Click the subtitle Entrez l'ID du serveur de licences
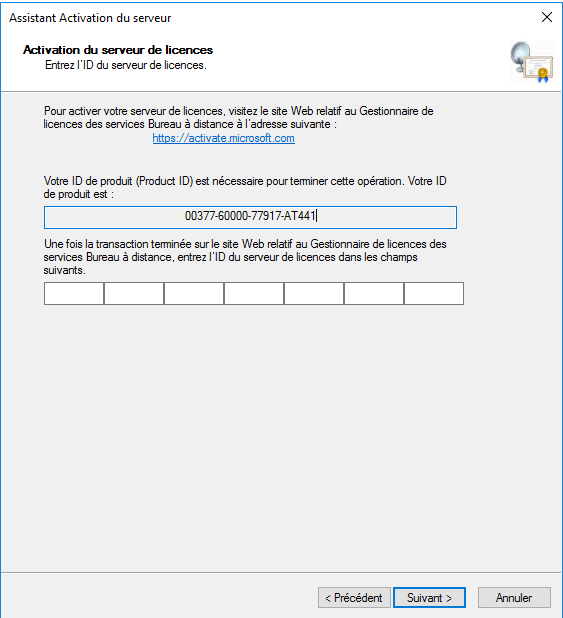563x618 pixels. coord(126,65)
